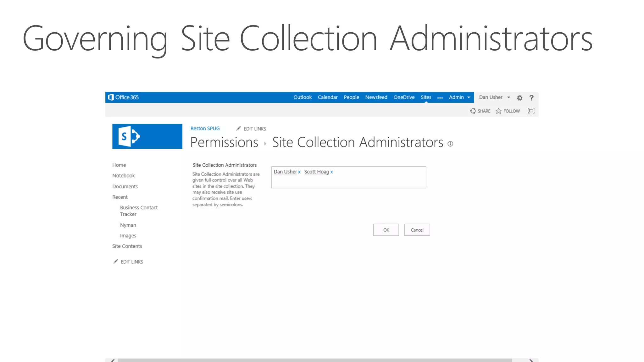
Task: Remove Scott Hoag from administrators
Action: coord(331,172)
